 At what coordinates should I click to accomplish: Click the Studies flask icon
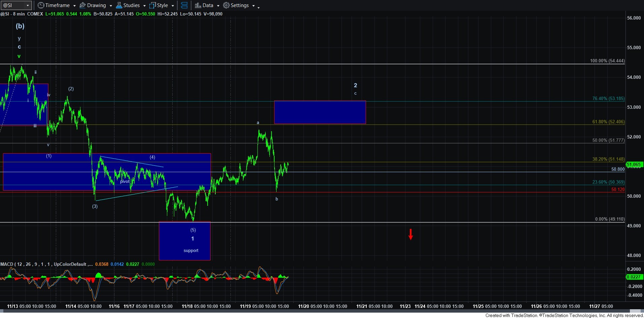click(119, 5)
